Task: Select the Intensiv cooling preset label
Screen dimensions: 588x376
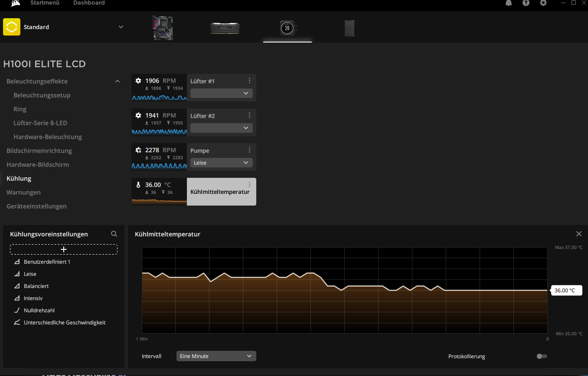Action: click(x=33, y=298)
